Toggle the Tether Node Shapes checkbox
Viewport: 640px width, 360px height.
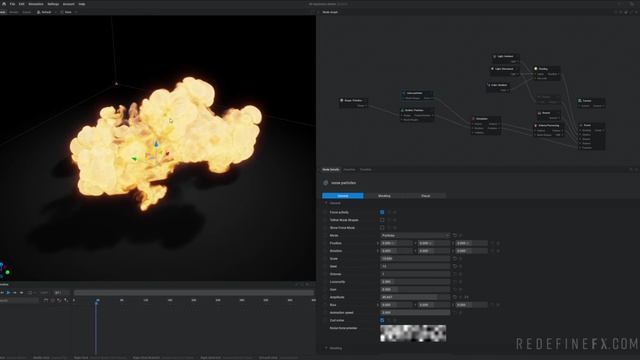[382, 220]
